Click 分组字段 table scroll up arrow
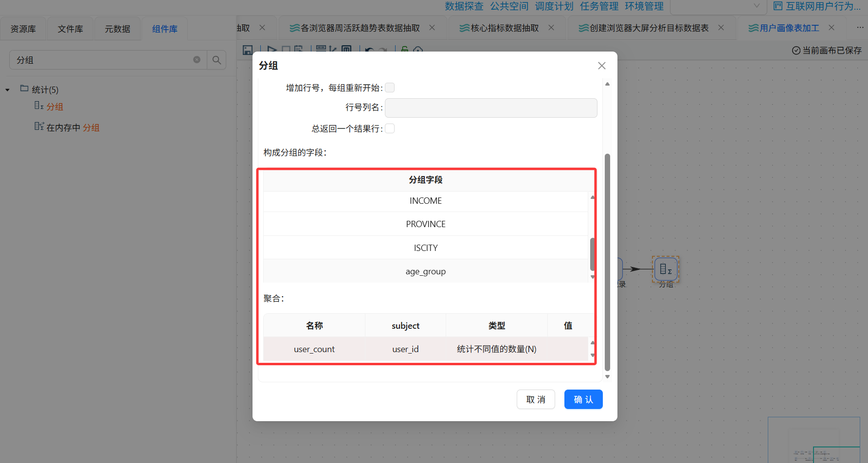 click(x=593, y=197)
